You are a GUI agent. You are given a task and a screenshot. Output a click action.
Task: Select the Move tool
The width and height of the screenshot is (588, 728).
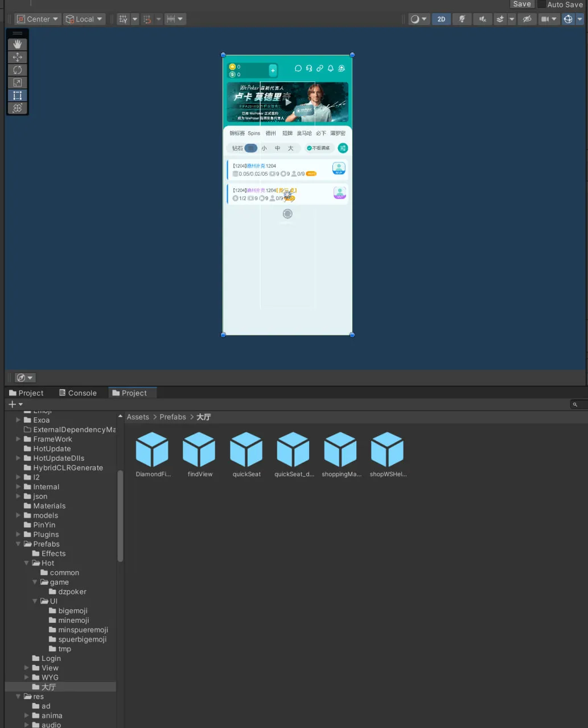18,57
